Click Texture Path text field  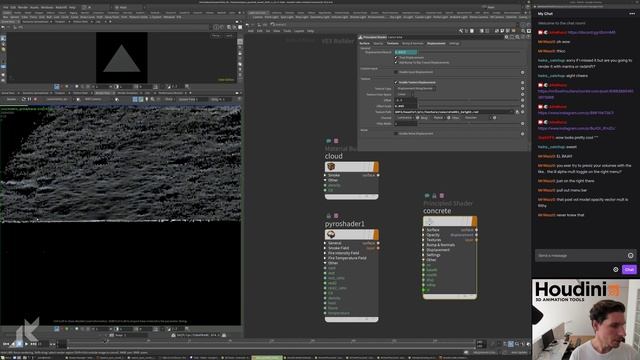click(x=453, y=112)
